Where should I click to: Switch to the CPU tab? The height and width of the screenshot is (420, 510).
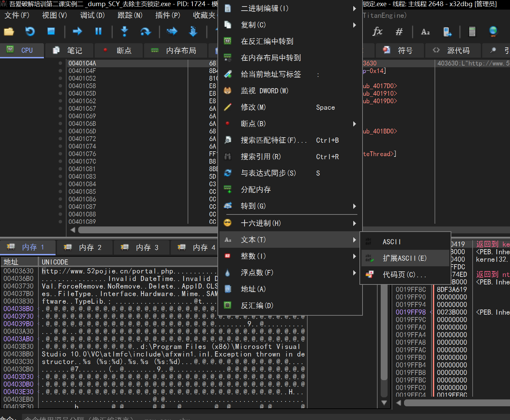22,50
